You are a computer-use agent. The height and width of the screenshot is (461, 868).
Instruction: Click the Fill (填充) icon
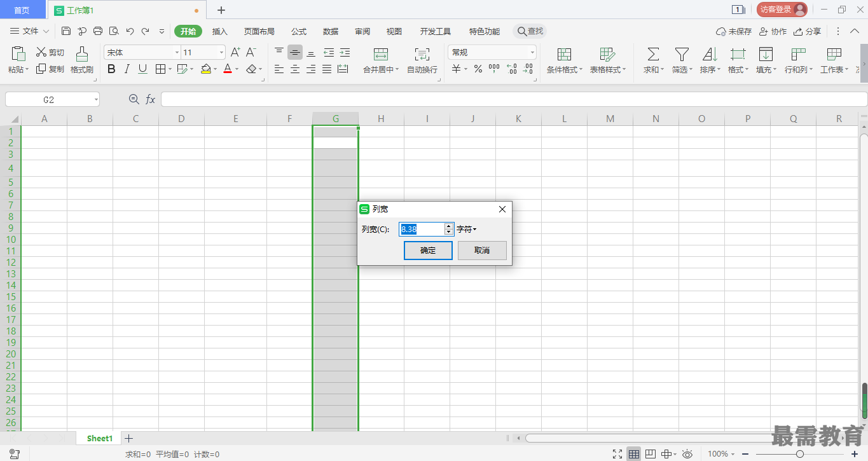pyautogui.click(x=766, y=53)
